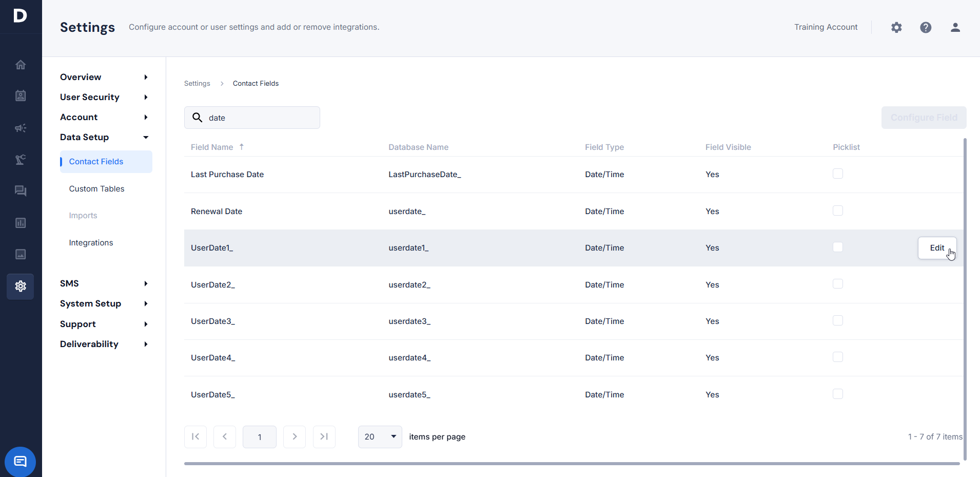Open the Home icon in left sidebar
This screenshot has height=477, width=980.
click(21, 65)
